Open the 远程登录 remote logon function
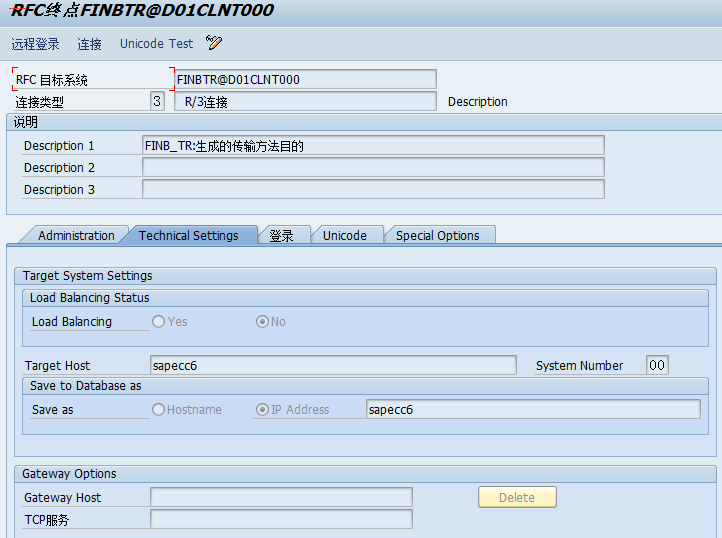Screen dimensions: 722x538 35,44
